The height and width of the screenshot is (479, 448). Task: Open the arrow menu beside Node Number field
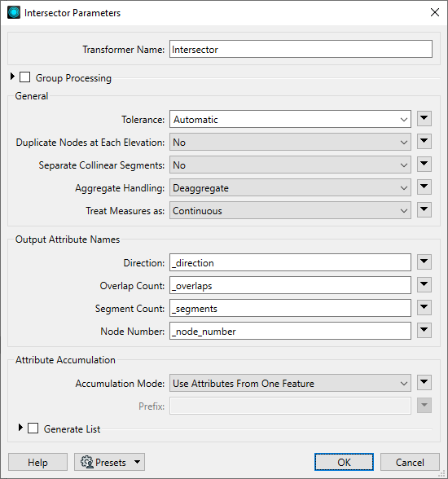point(424,330)
